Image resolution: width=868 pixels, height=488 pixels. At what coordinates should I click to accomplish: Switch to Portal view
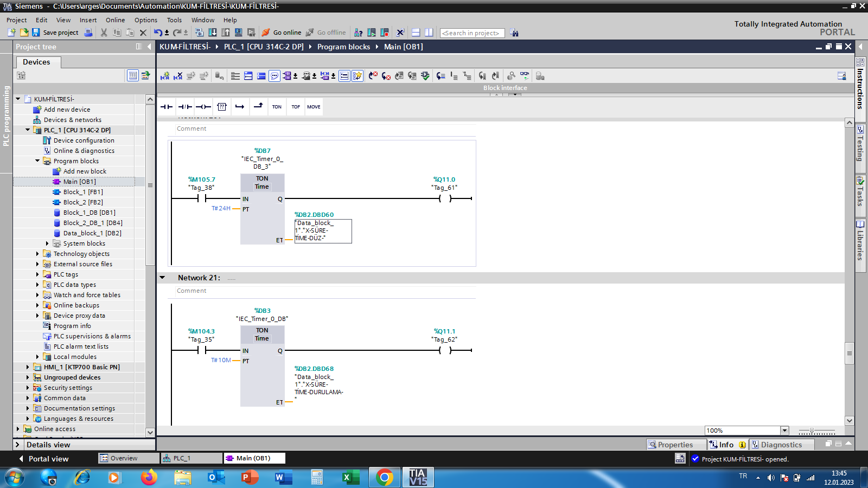click(x=44, y=459)
